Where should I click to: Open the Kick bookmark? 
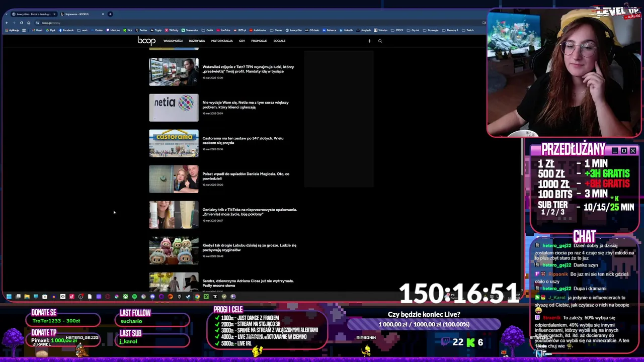point(127,30)
